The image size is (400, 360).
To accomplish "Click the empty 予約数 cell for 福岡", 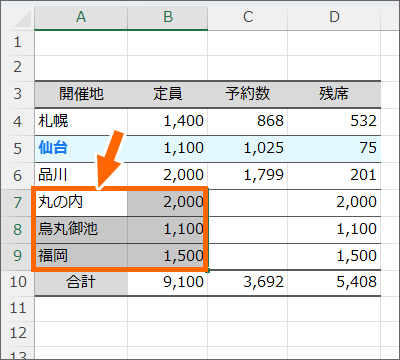I will [x=248, y=257].
